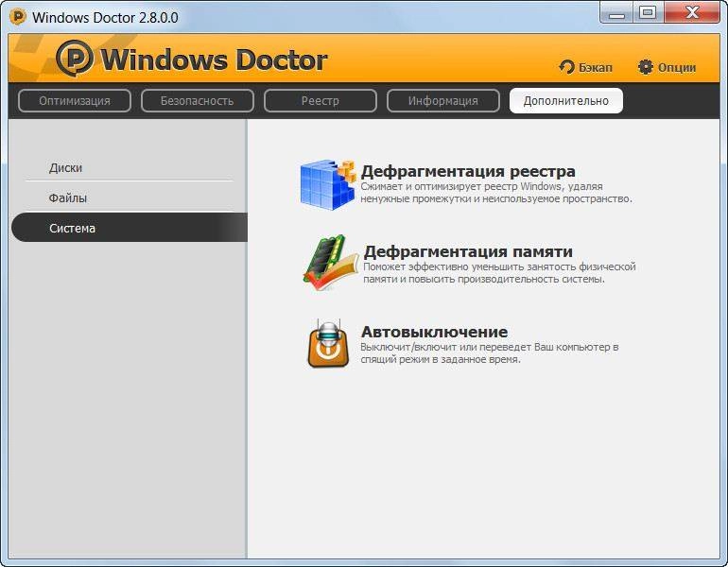Click the title bar application icon
Image resolution: width=728 pixels, height=567 pixels.
(x=18, y=17)
